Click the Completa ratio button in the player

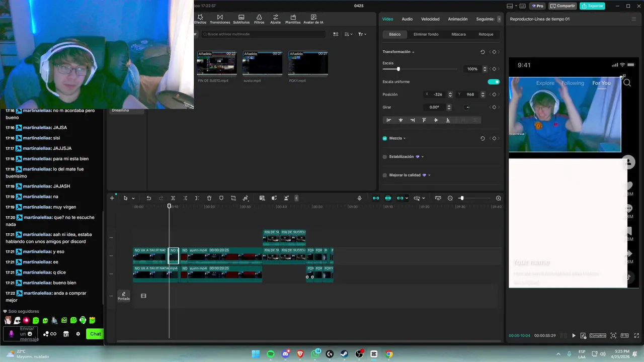tap(598, 335)
